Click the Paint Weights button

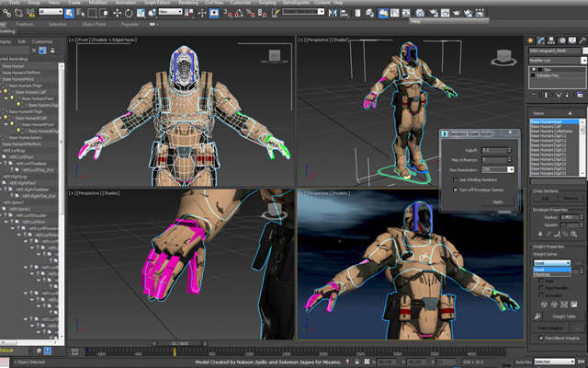[x=550, y=328]
